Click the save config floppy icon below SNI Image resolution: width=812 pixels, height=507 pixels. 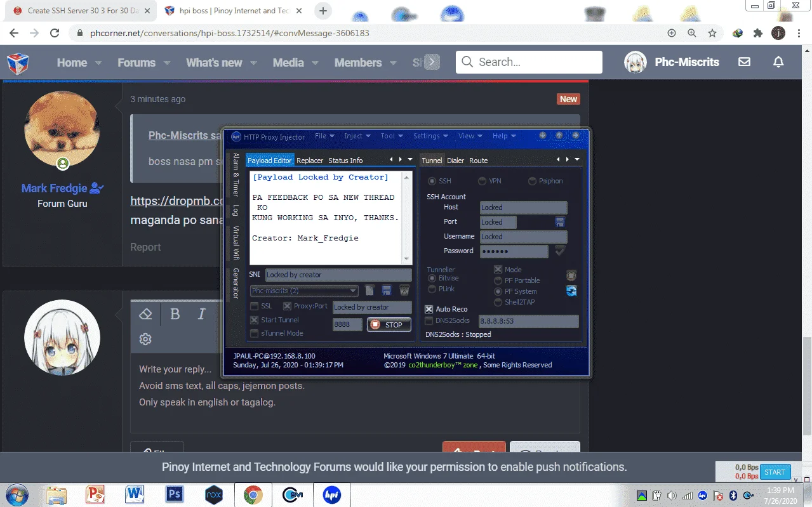click(x=387, y=291)
